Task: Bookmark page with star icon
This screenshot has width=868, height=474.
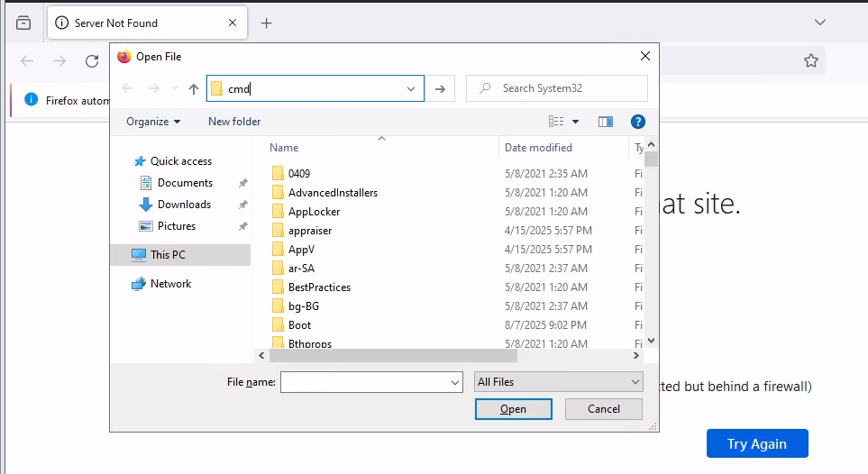Action: click(x=810, y=61)
